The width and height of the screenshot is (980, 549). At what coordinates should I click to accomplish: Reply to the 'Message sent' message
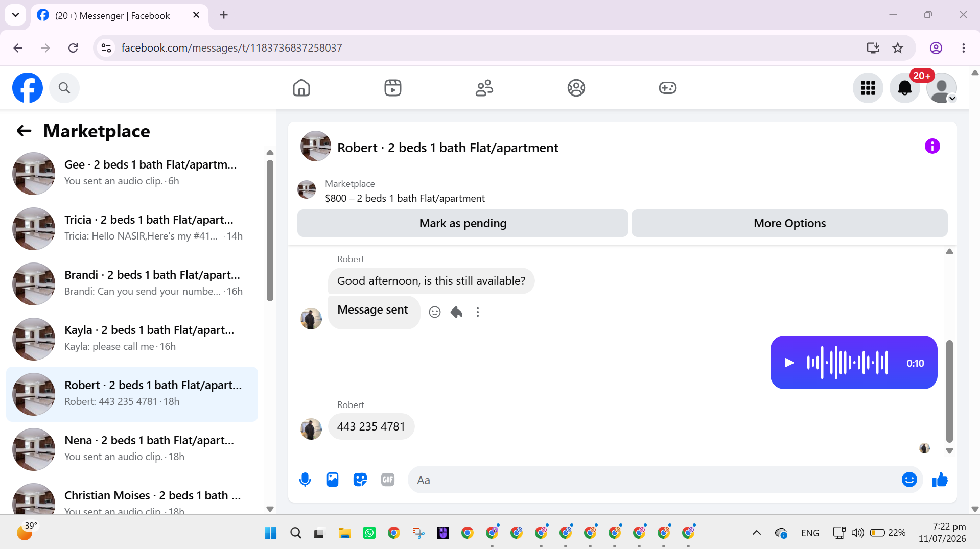click(x=456, y=312)
